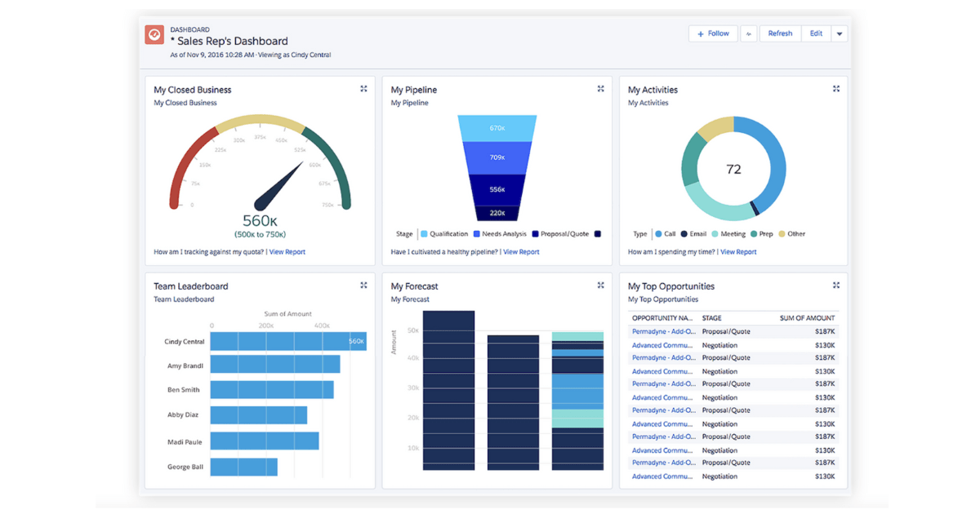
Task: Click the tallest dark navy bar in My Forecast
Action: click(x=448, y=390)
